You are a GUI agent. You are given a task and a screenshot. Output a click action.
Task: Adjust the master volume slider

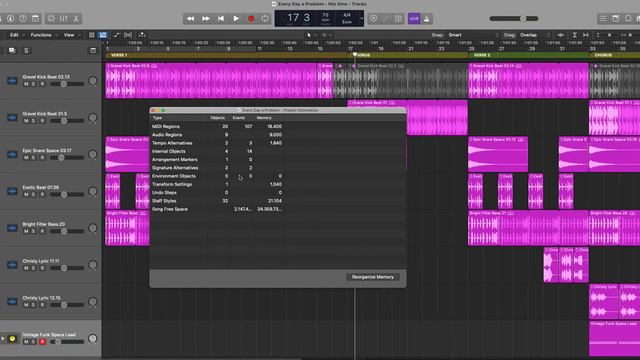[514, 19]
